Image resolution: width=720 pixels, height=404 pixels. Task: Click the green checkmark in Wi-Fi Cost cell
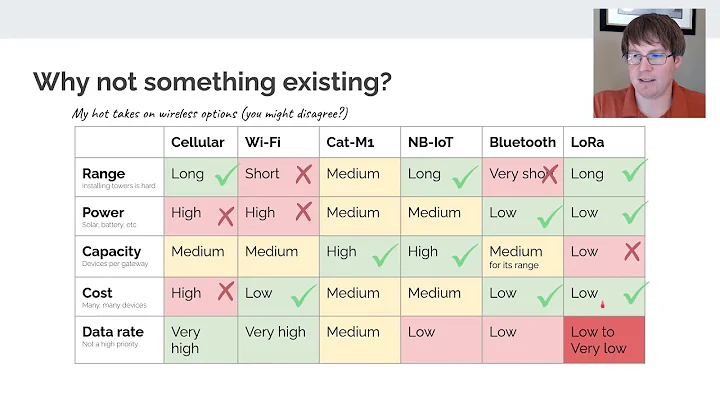tap(303, 294)
